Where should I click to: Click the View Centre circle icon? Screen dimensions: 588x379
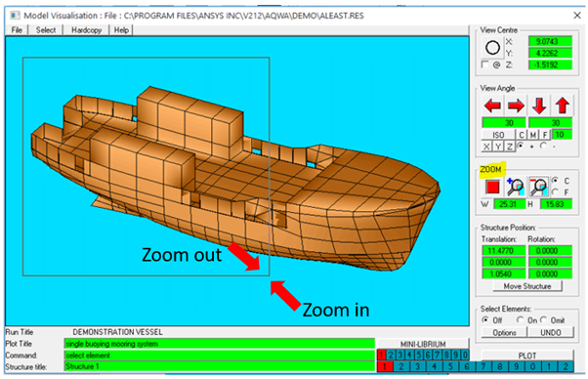pyautogui.click(x=492, y=48)
